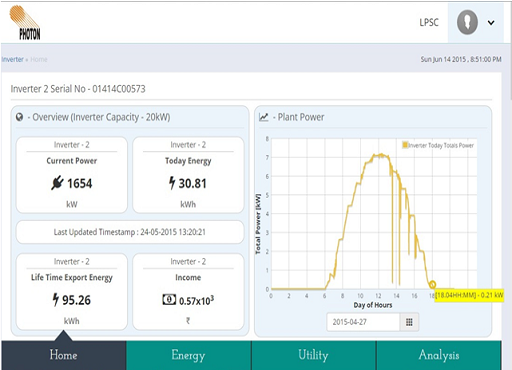Click the Photon logo icon
This screenshot has width=512, height=370.
pyautogui.click(x=25, y=23)
